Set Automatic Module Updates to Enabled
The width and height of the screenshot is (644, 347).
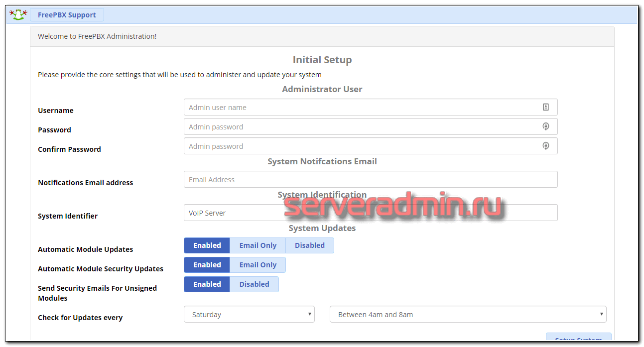(207, 245)
